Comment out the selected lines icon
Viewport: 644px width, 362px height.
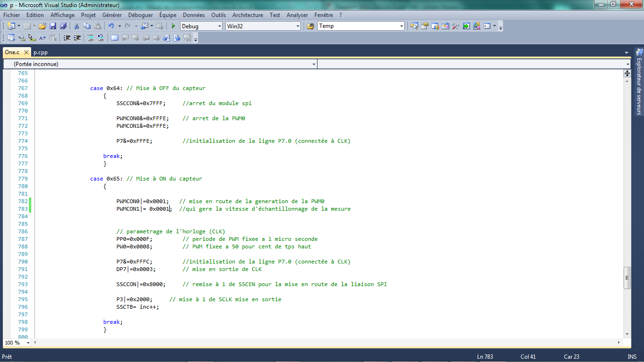pyautogui.click(x=91, y=38)
